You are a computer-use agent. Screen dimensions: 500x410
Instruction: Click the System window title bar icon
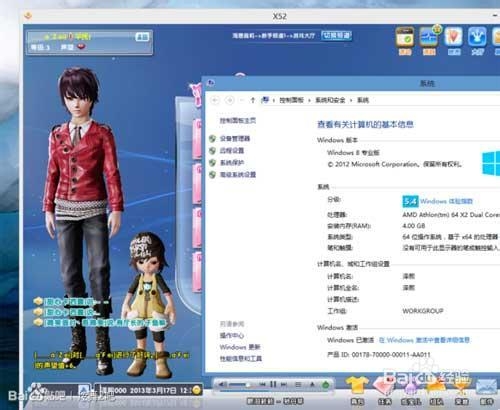(211, 83)
